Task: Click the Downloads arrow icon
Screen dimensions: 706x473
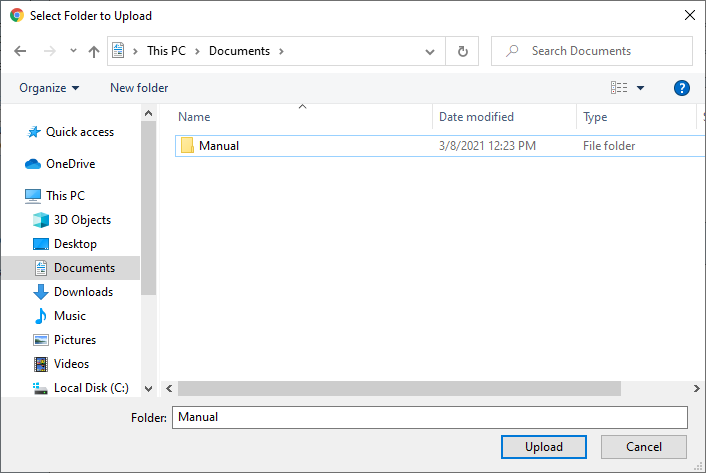Action: [x=41, y=292]
